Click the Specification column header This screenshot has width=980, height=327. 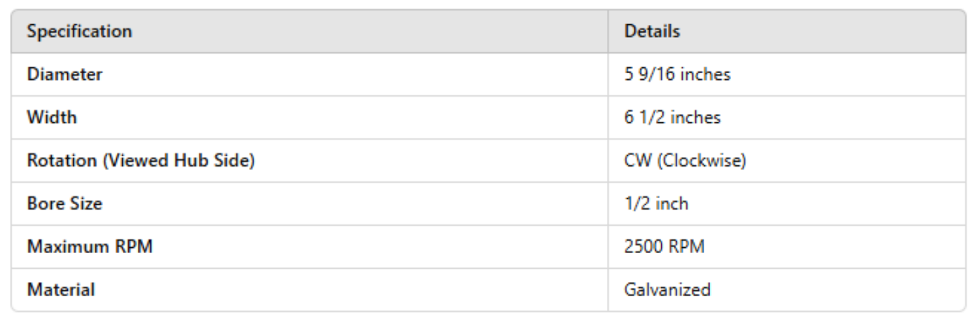(79, 31)
